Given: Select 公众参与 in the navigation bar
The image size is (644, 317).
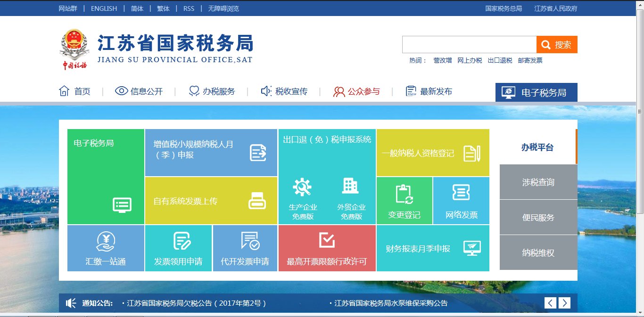Looking at the screenshot, I should click(x=357, y=91).
